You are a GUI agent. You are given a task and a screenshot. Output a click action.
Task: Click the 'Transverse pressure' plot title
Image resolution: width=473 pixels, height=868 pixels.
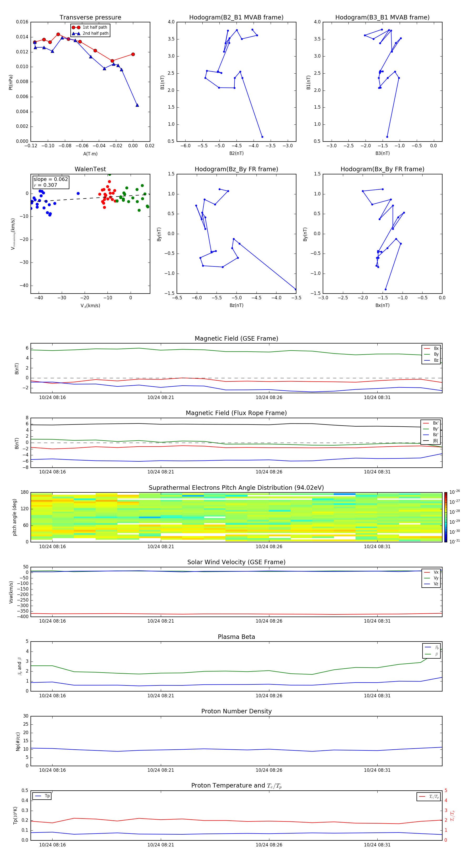tap(90, 17)
